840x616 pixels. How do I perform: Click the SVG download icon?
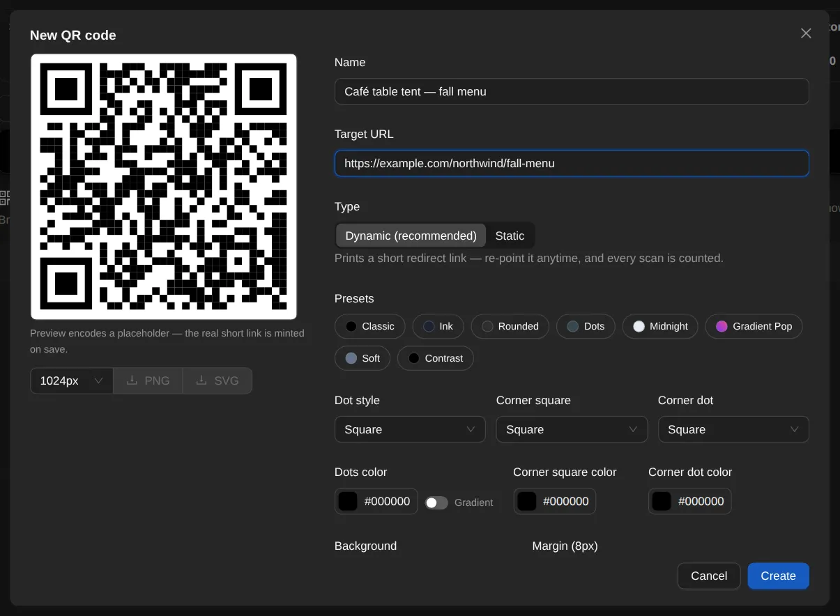point(201,380)
